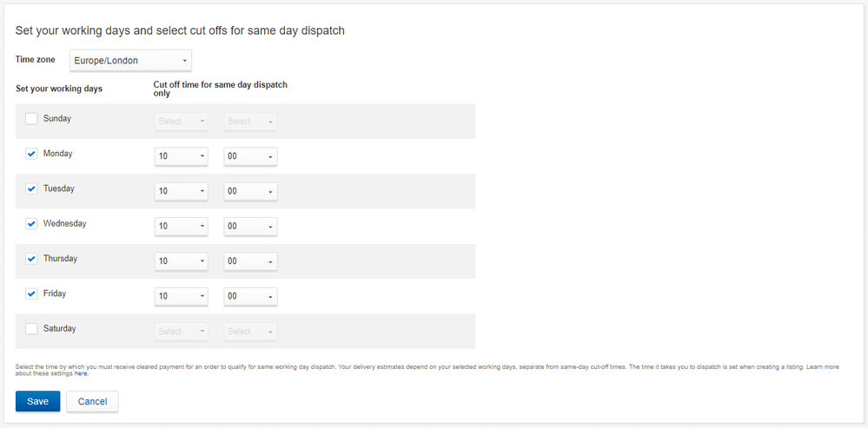Toggle the Tuesday checkbox
868x428 pixels.
tap(31, 189)
